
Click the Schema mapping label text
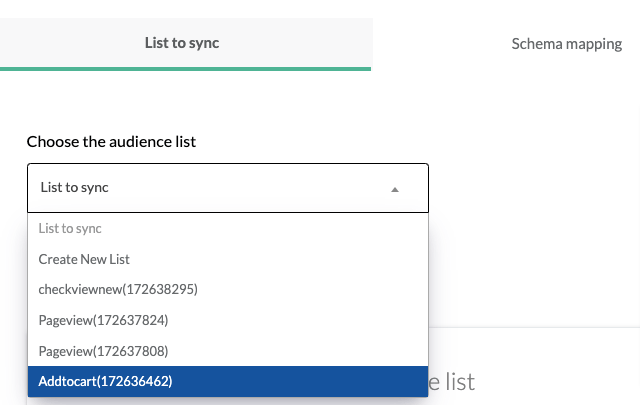click(567, 44)
